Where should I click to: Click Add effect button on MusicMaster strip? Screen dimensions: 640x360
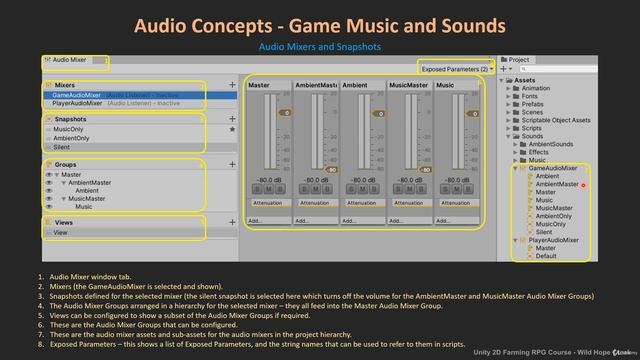409,220
